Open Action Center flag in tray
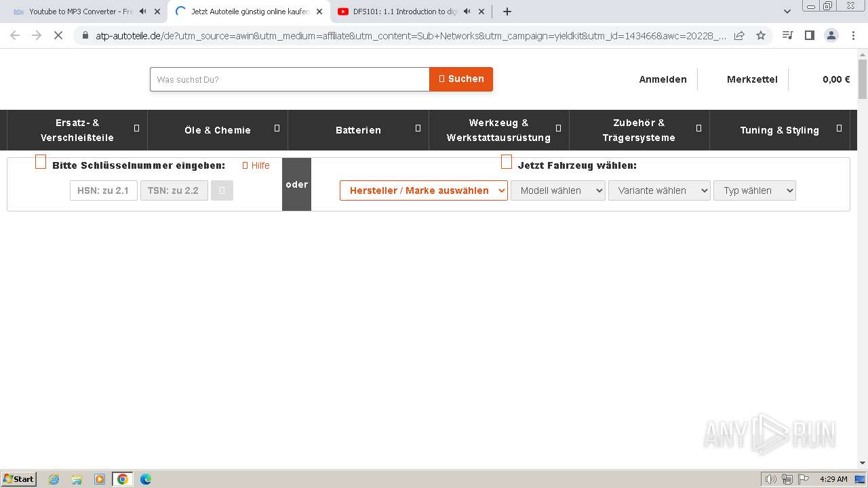This screenshot has height=488, width=868. (804, 479)
